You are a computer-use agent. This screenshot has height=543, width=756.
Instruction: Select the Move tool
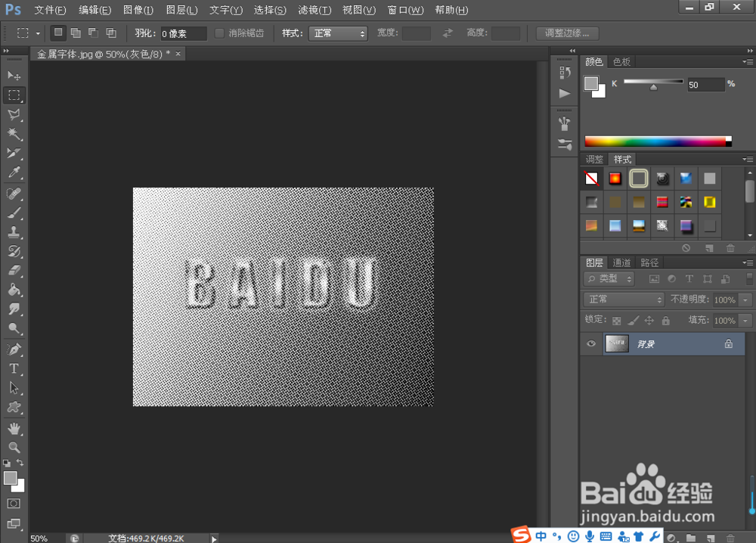pyautogui.click(x=14, y=76)
